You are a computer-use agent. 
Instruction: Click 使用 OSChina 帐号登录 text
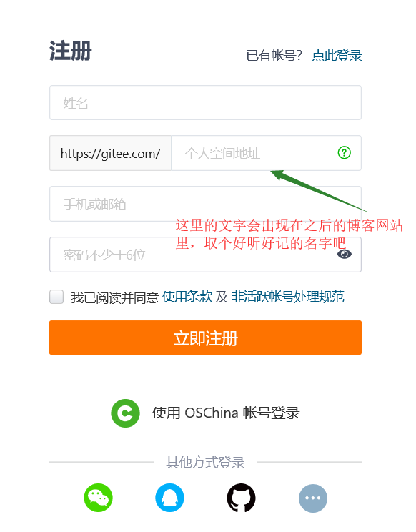226,413
